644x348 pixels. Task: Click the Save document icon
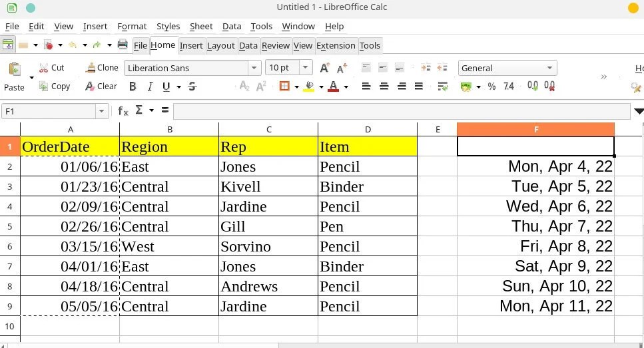tap(49, 45)
